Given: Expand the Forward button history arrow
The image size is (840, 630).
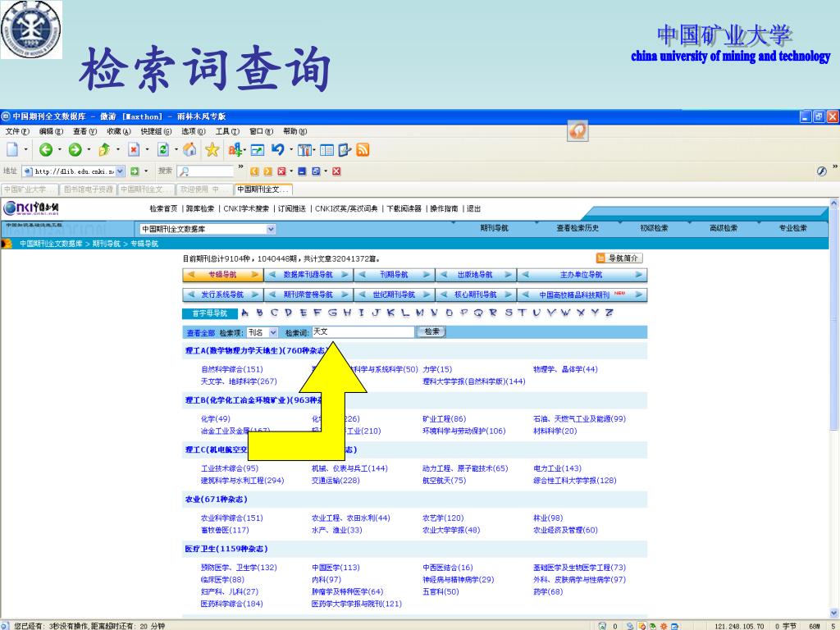Looking at the screenshot, I should [x=89, y=150].
